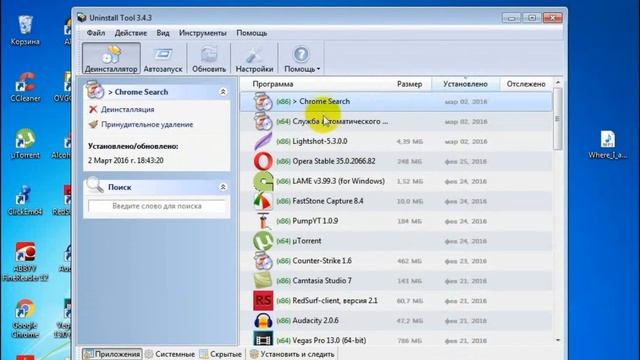This screenshot has width=640, height=360.
Task: Select Counter-Strike 1.6 entry text
Action: coord(322,261)
